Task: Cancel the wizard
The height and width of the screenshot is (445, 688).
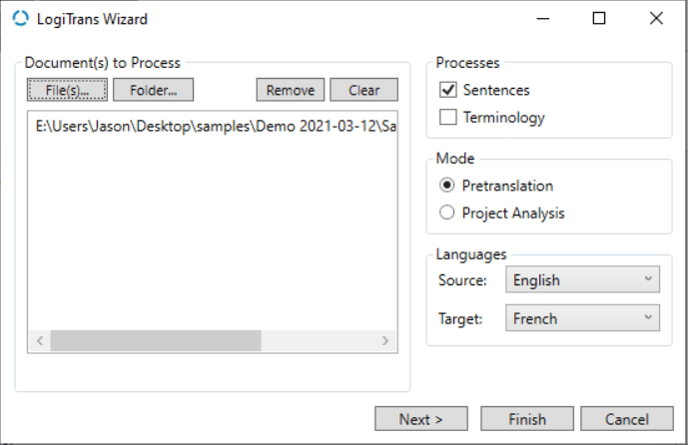Action: [x=627, y=419]
